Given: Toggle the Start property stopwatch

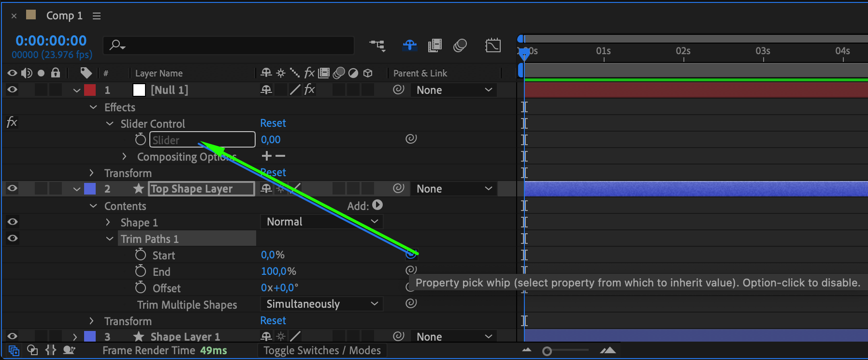Looking at the screenshot, I should [x=140, y=255].
